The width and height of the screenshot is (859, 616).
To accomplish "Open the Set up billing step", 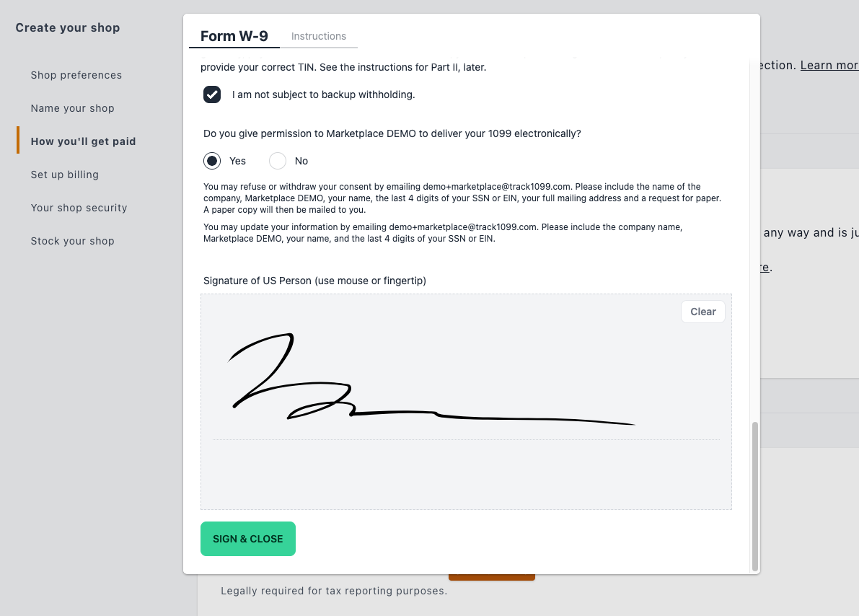I will tap(65, 175).
